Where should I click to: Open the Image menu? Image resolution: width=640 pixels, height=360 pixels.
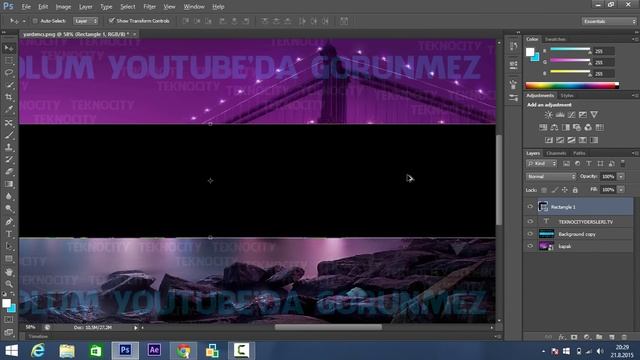click(x=63, y=7)
